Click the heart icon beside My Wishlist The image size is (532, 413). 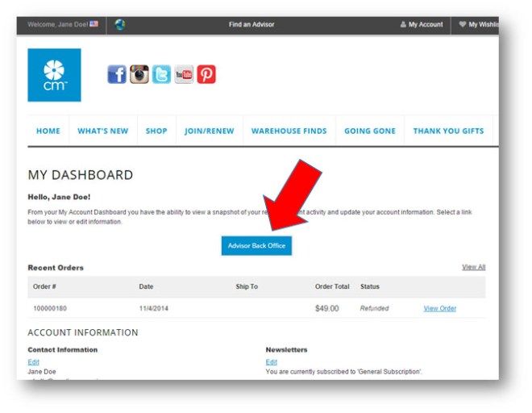(462, 24)
